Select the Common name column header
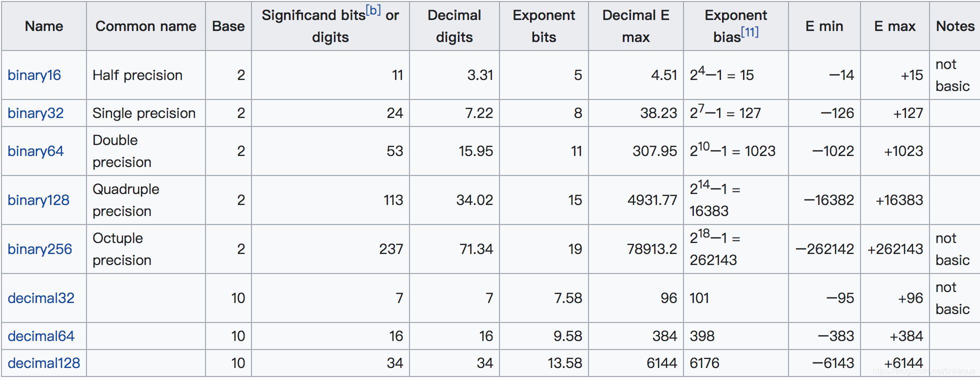This screenshot has height=380, width=980. pyautogui.click(x=146, y=26)
